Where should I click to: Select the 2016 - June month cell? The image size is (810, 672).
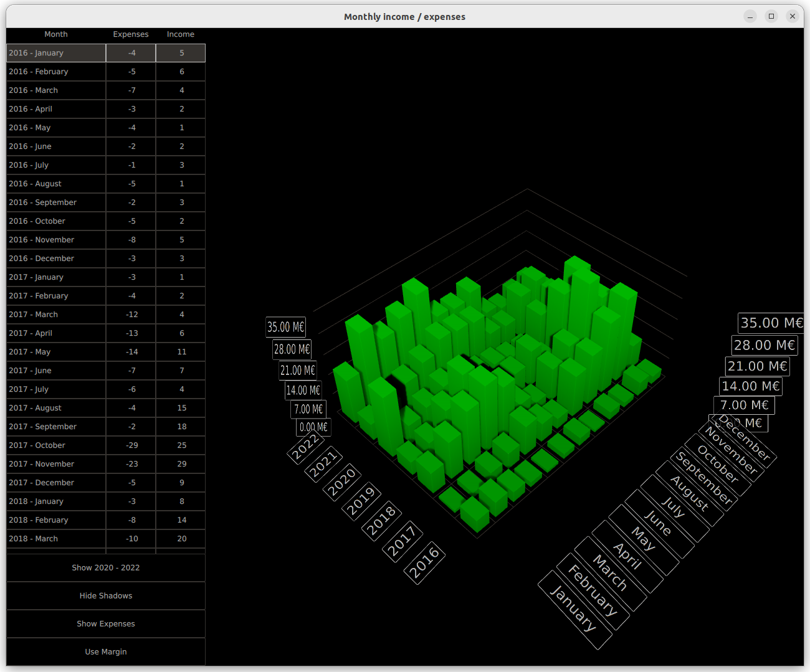56,146
